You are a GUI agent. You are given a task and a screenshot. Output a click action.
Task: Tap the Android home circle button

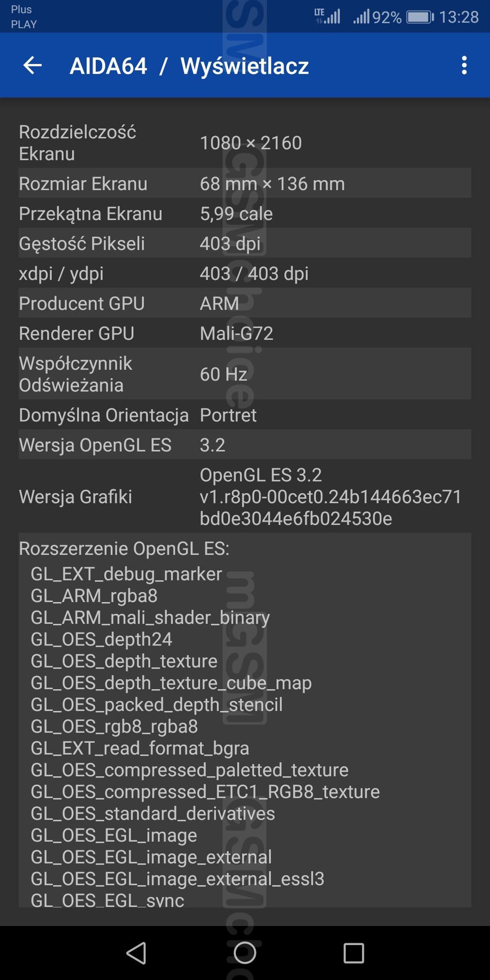coord(245,952)
